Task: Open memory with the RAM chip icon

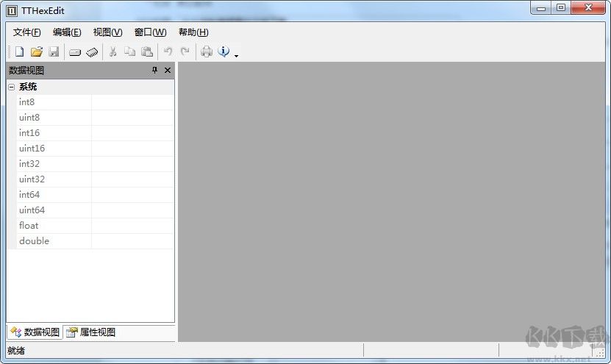Action: click(92, 52)
